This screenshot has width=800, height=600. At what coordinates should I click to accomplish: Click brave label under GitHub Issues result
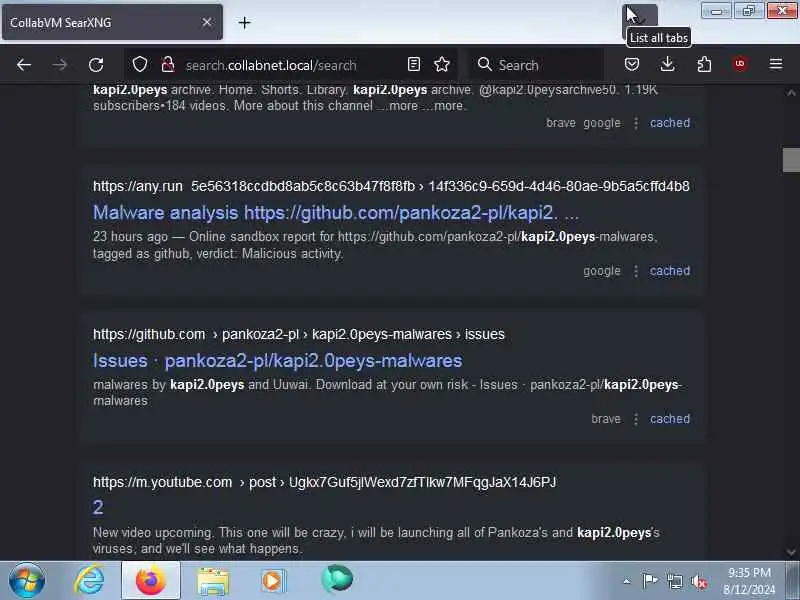click(606, 419)
